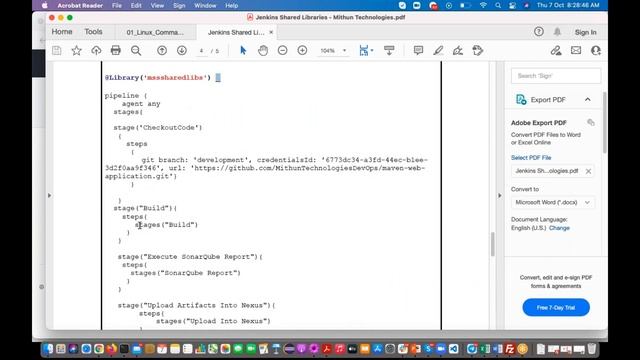Image resolution: width=640 pixels, height=360 pixels.
Task: Open the Window menu
Action: click(205, 5)
